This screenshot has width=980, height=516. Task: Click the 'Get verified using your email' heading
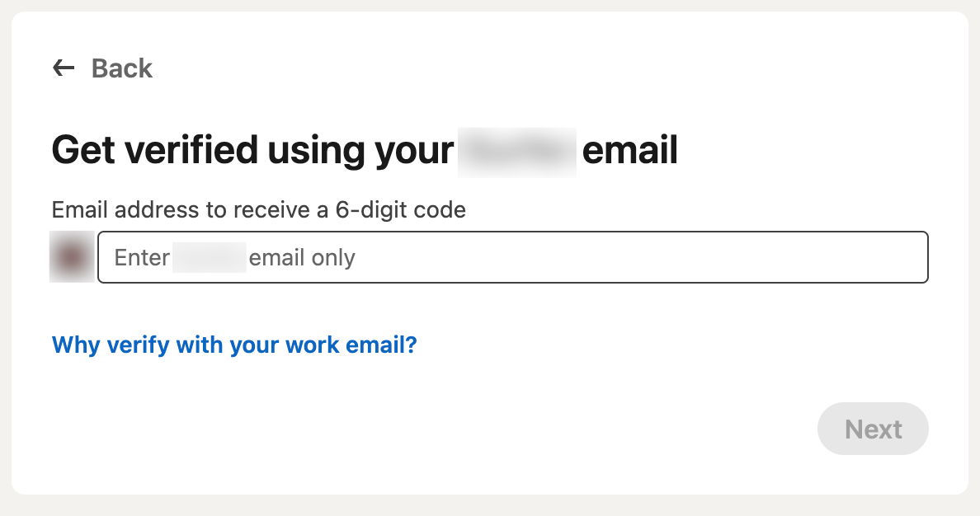(364, 149)
